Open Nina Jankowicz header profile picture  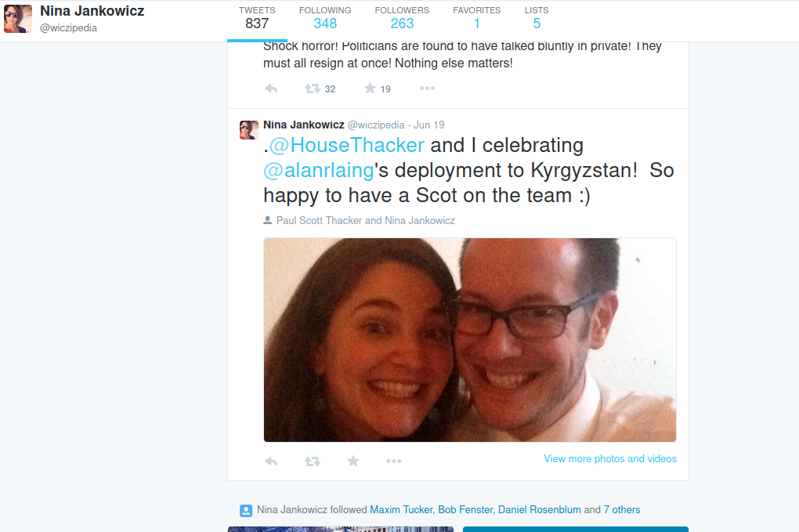[x=18, y=19]
